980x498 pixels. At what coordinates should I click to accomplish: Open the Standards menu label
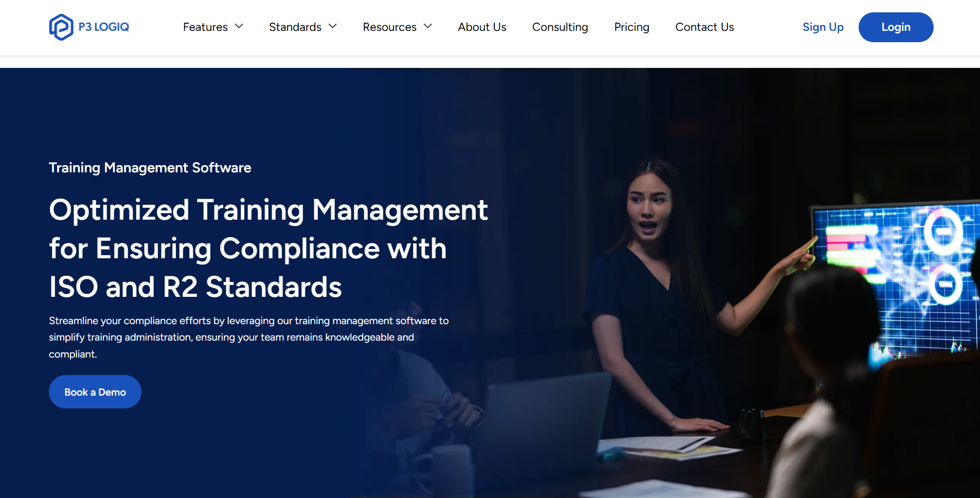coord(295,27)
